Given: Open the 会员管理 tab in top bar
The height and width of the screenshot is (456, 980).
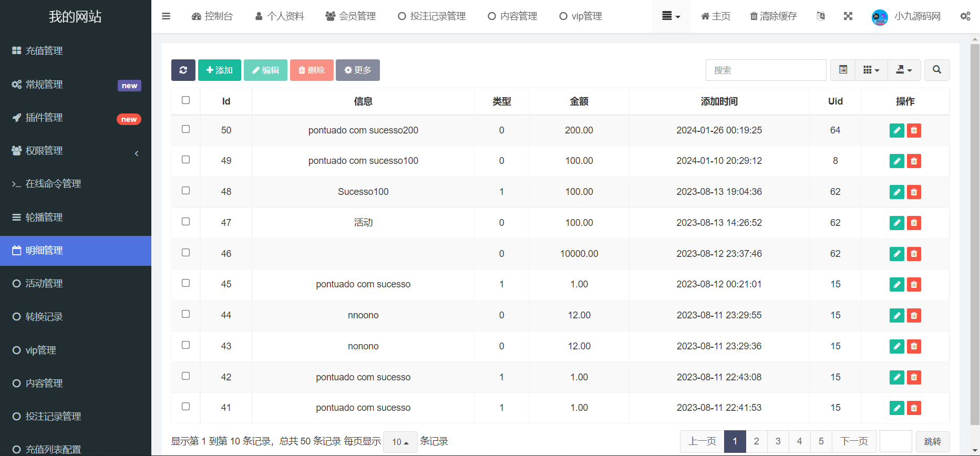Looking at the screenshot, I should coord(350,16).
